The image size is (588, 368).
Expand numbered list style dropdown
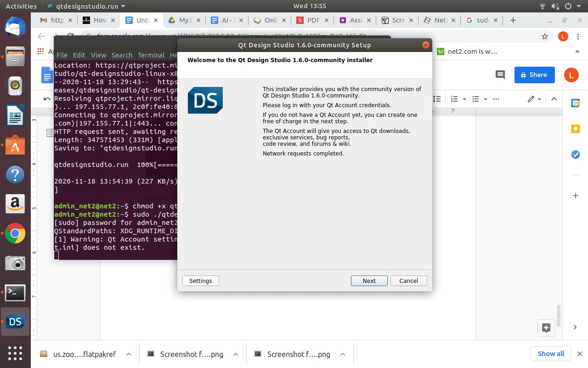464,99
